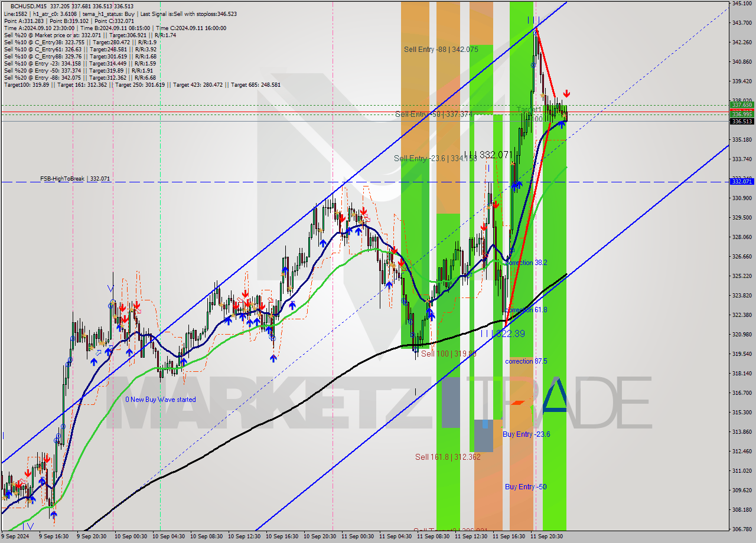Click the Buy Entry -23.6 label
The width and height of the screenshot is (756, 543).
tap(526, 434)
